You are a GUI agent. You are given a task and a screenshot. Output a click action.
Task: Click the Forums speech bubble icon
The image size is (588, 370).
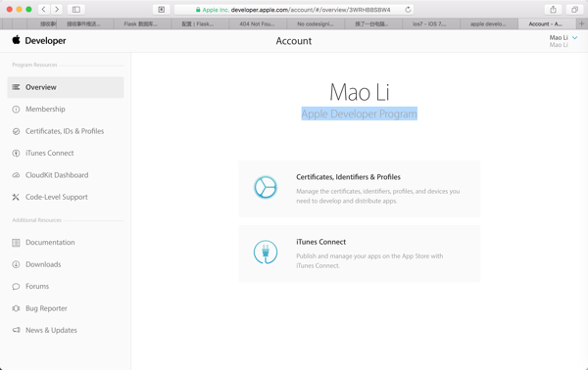click(x=16, y=287)
